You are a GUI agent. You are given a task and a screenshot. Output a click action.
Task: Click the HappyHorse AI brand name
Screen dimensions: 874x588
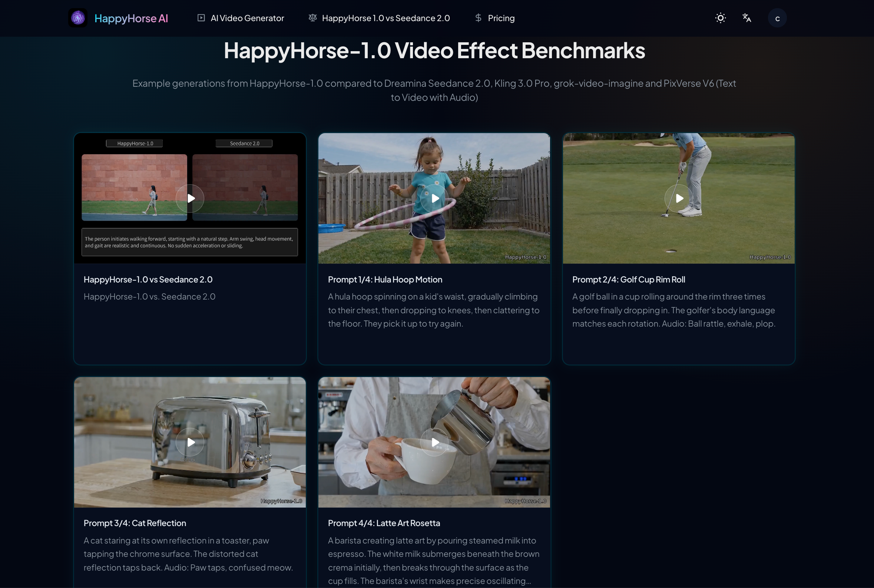[131, 18]
